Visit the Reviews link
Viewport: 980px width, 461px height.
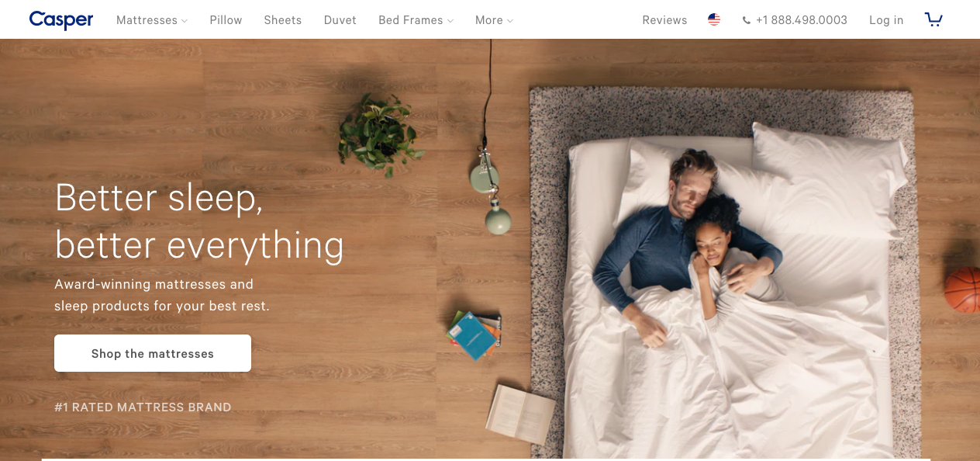point(664,20)
